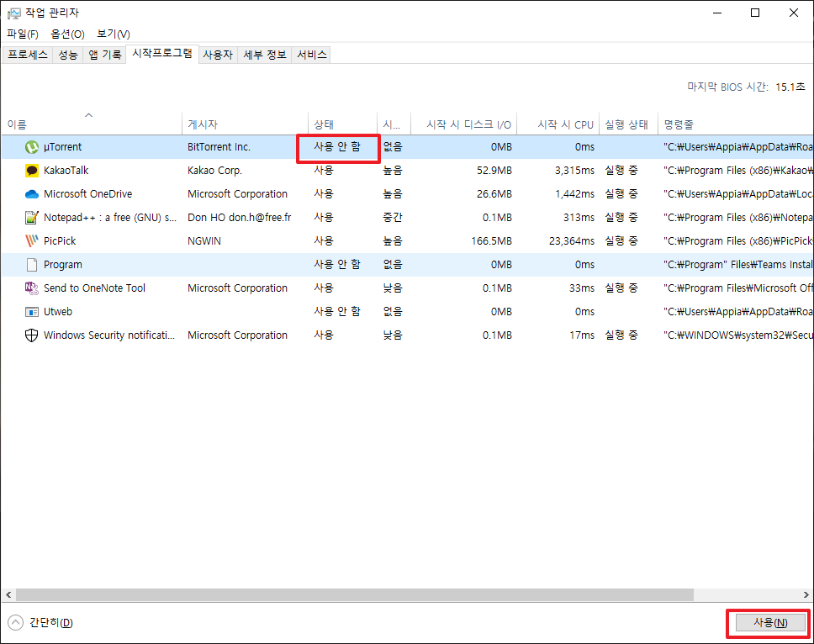The image size is (814, 644).
Task: Click the right horizontal scrollbar arrow
Action: point(806,594)
